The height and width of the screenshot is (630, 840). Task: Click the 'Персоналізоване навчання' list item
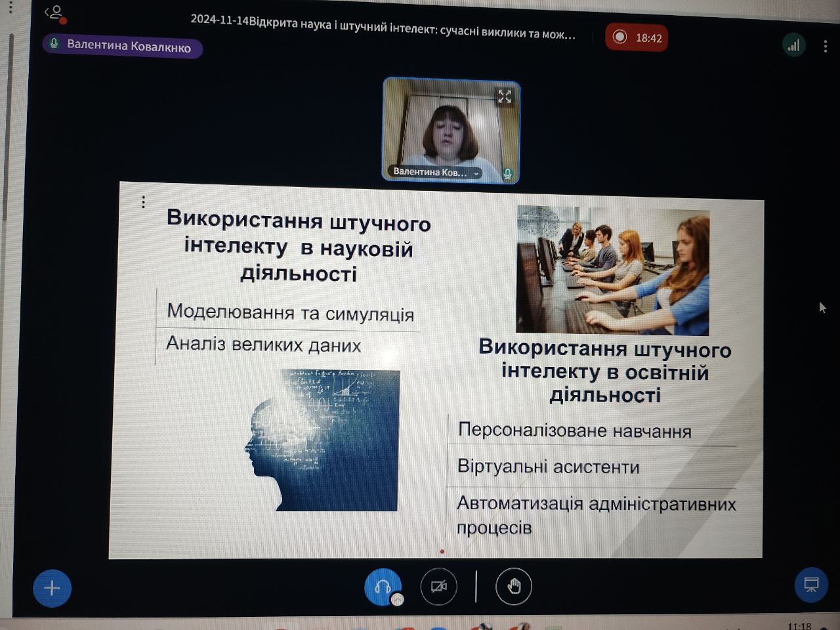pos(575,430)
